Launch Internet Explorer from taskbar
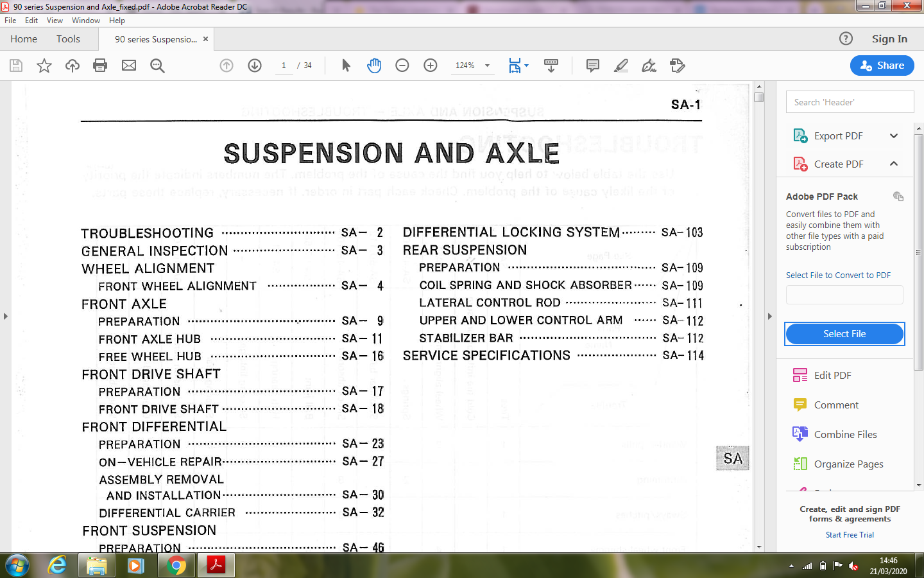The width and height of the screenshot is (924, 578). click(x=57, y=566)
